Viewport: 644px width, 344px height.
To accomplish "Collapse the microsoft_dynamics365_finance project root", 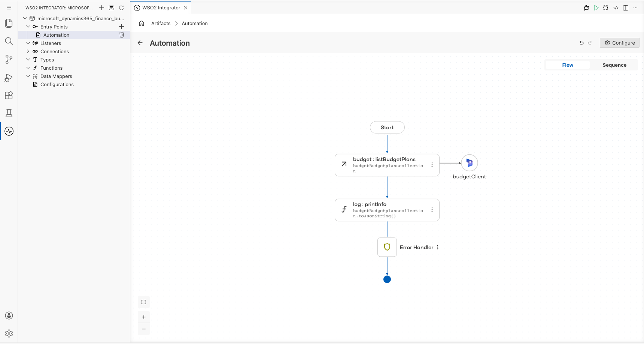I will click(25, 18).
